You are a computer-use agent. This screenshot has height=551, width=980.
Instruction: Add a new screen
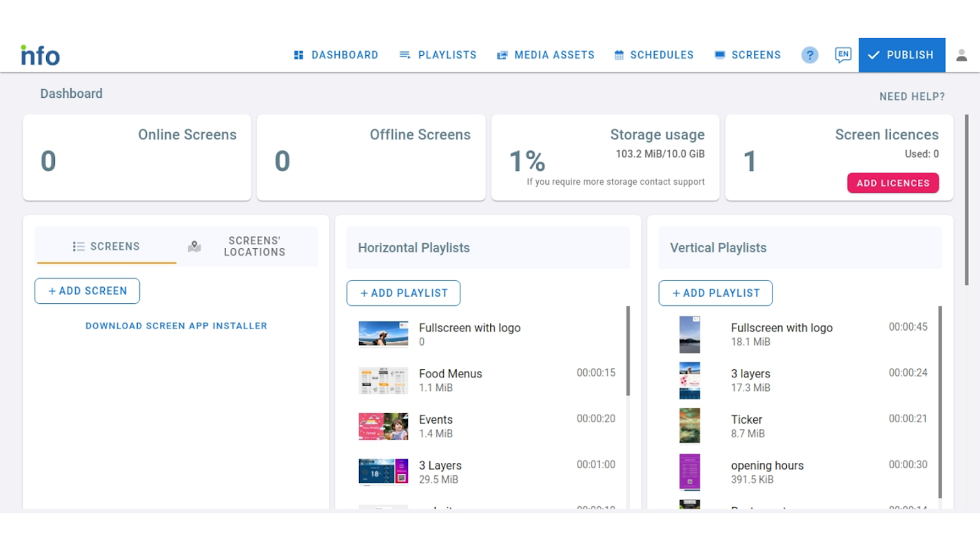pos(87,291)
